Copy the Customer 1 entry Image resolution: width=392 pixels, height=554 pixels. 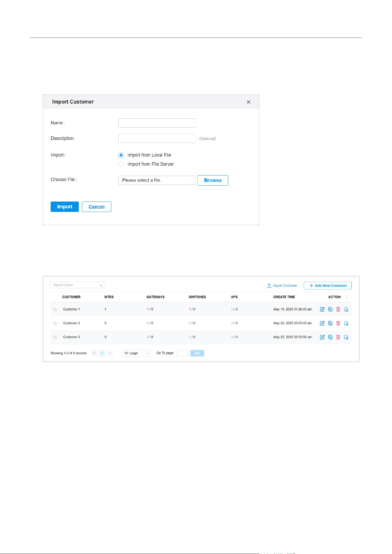tap(330, 309)
